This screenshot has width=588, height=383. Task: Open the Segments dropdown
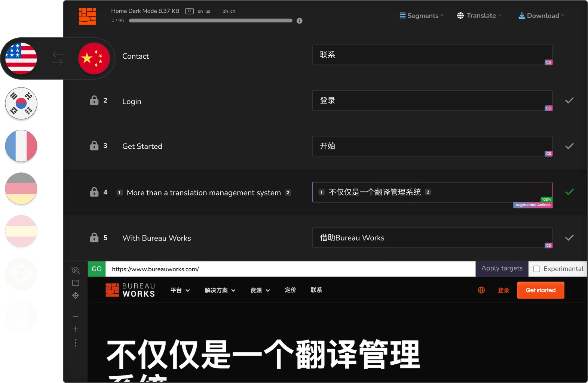[422, 16]
